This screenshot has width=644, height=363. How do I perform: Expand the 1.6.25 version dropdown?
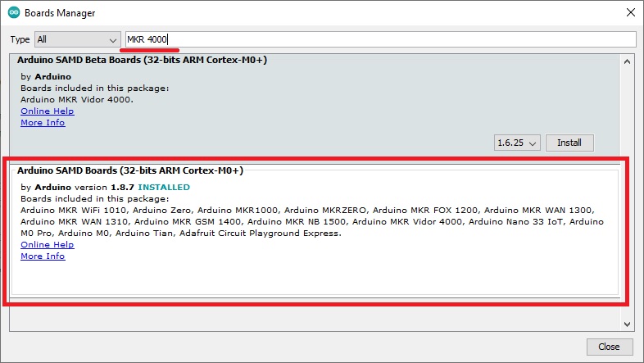tap(518, 143)
